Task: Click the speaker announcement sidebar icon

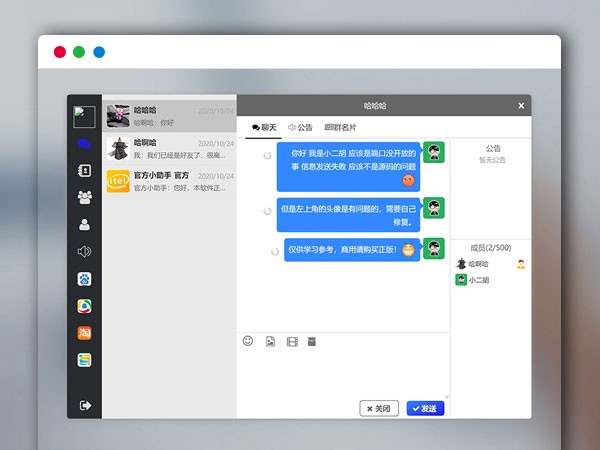Action: [85, 252]
